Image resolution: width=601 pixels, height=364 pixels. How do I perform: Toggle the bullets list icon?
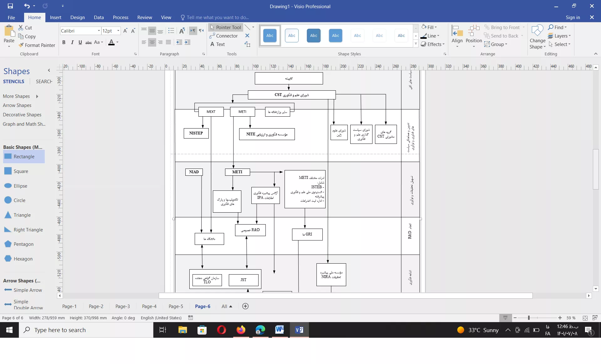(x=171, y=31)
